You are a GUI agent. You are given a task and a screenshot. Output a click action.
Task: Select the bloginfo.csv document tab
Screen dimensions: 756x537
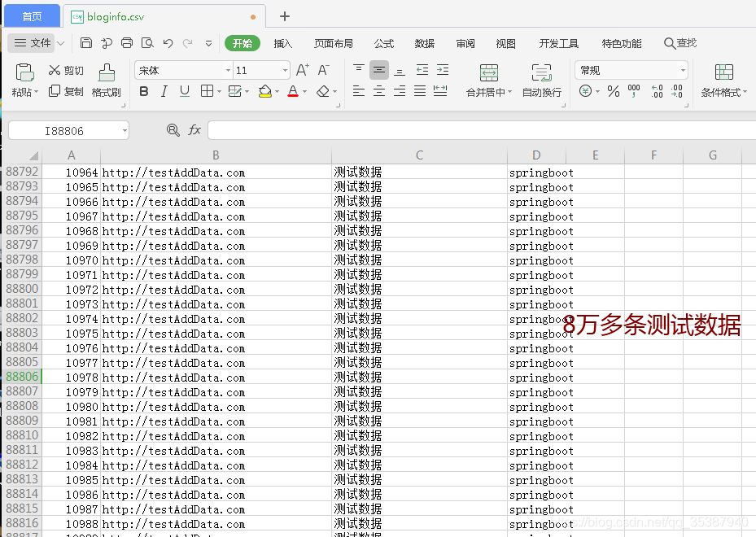click(164, 16)
